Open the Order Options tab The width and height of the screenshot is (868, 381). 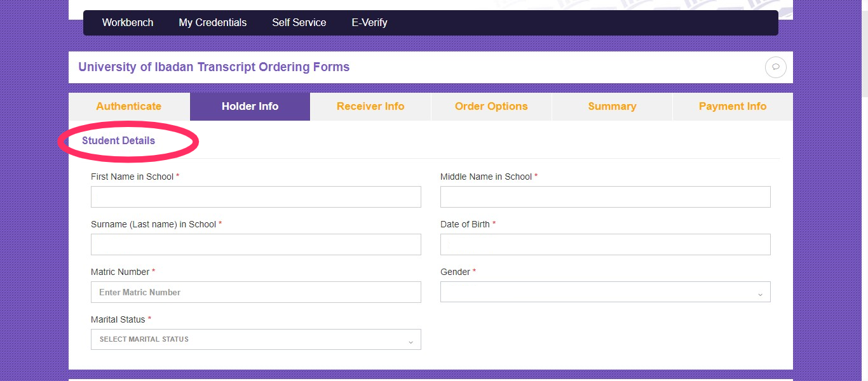pyautogui.click(x=491, y=106)
